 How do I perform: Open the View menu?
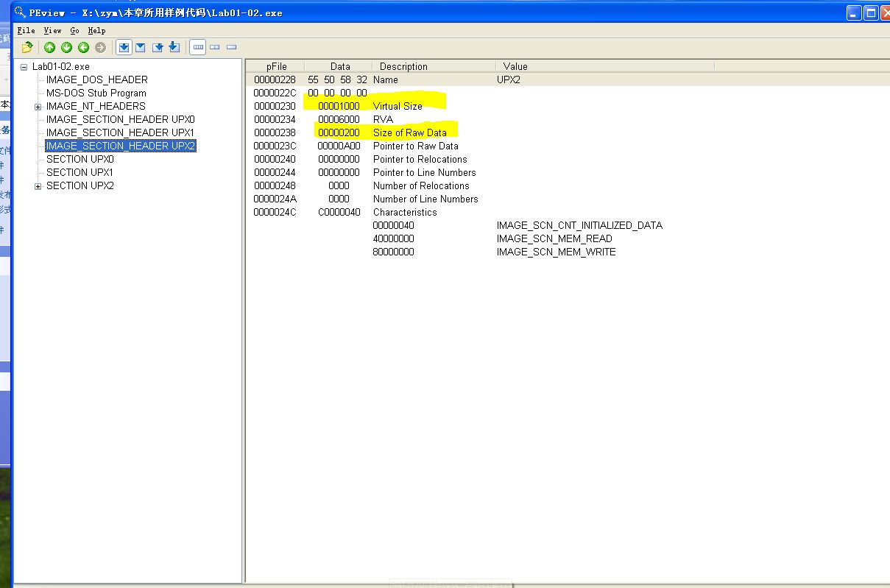[x=52, y=30]
